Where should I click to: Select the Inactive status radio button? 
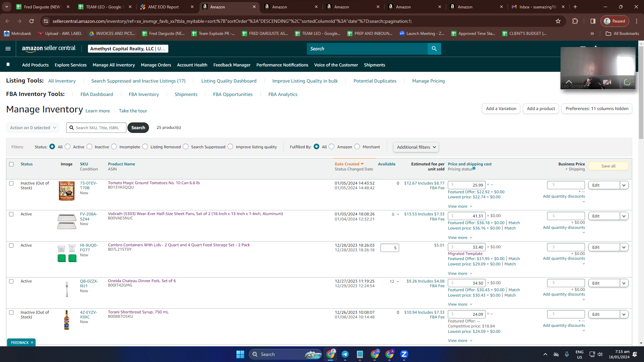(x=90, y=147)
